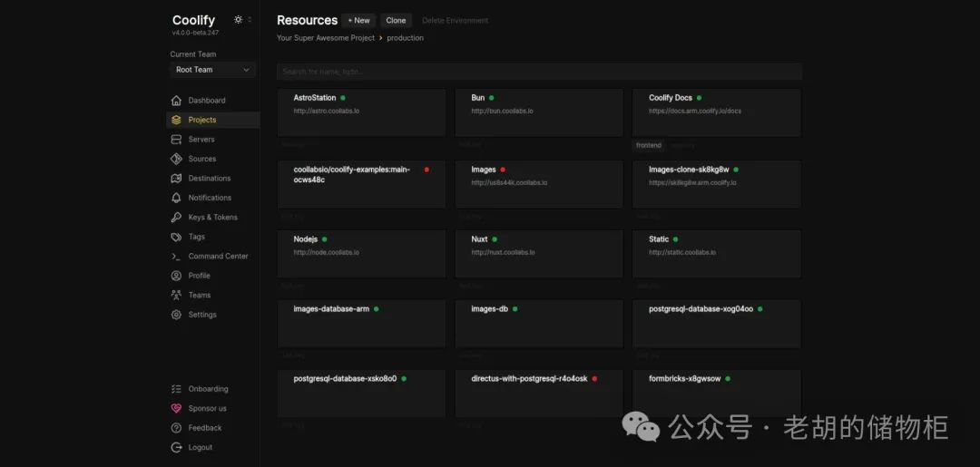The width and height of the screenshot is (980, 467).
Task: Click the Destinations icon in sidebar
Action: click(176, 178)
